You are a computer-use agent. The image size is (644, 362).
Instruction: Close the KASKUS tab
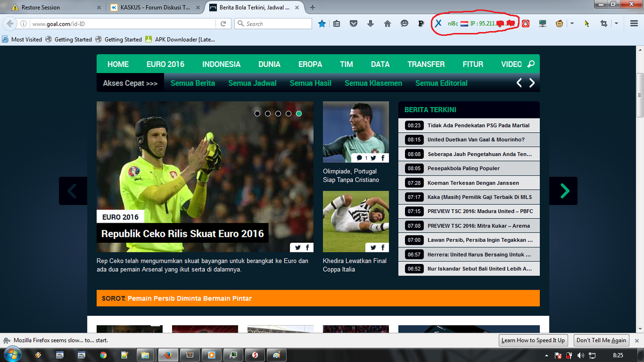coord(198,8)
